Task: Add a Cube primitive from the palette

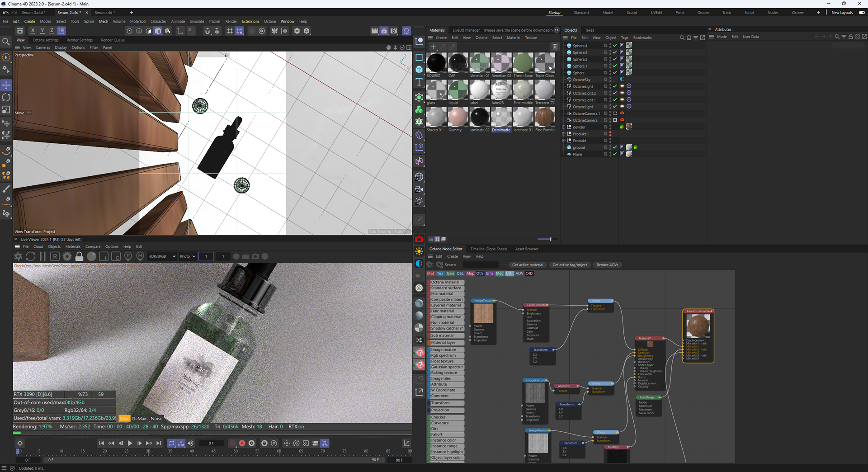Action: point(419,69)
